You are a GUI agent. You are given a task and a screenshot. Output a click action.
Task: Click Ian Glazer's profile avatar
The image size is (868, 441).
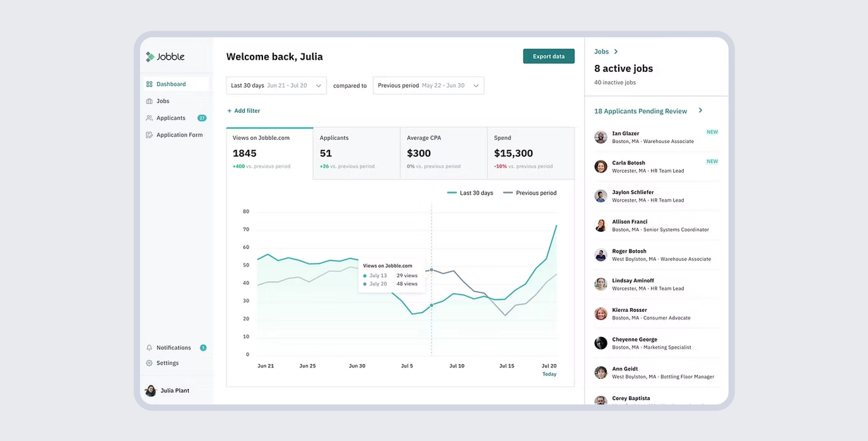601,137
